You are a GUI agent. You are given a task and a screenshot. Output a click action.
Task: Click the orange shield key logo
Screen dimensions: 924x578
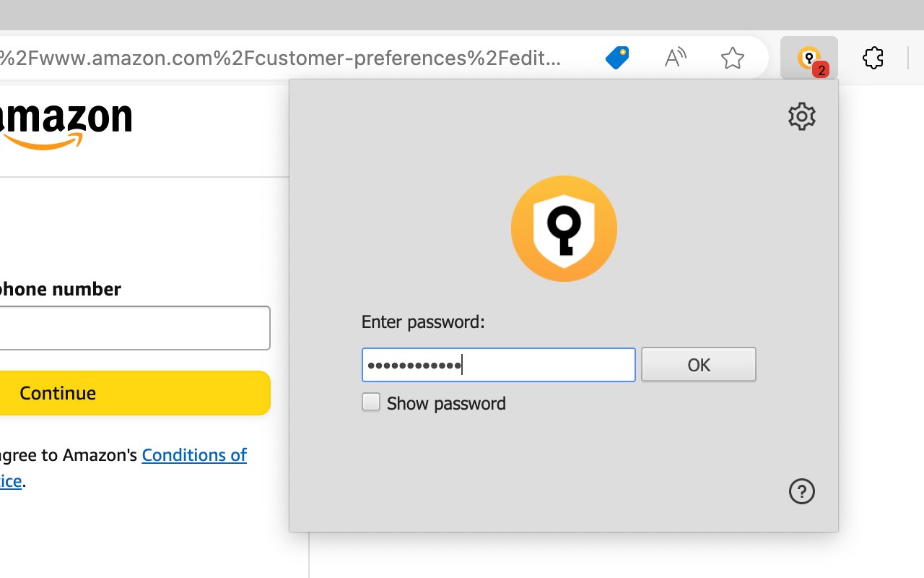click(x=564, y=228)
